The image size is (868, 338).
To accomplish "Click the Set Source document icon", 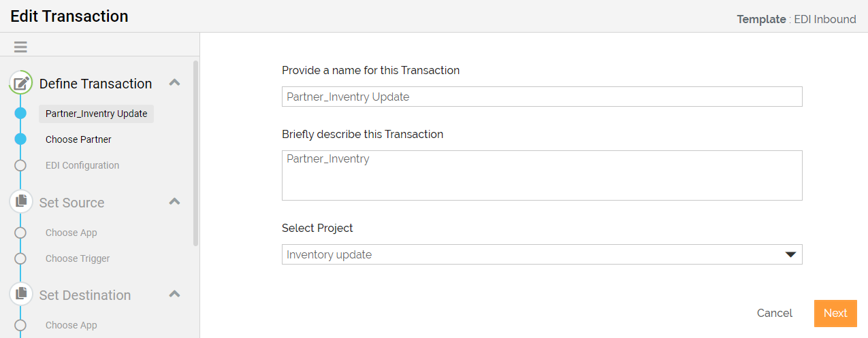I will pos(21,202).
